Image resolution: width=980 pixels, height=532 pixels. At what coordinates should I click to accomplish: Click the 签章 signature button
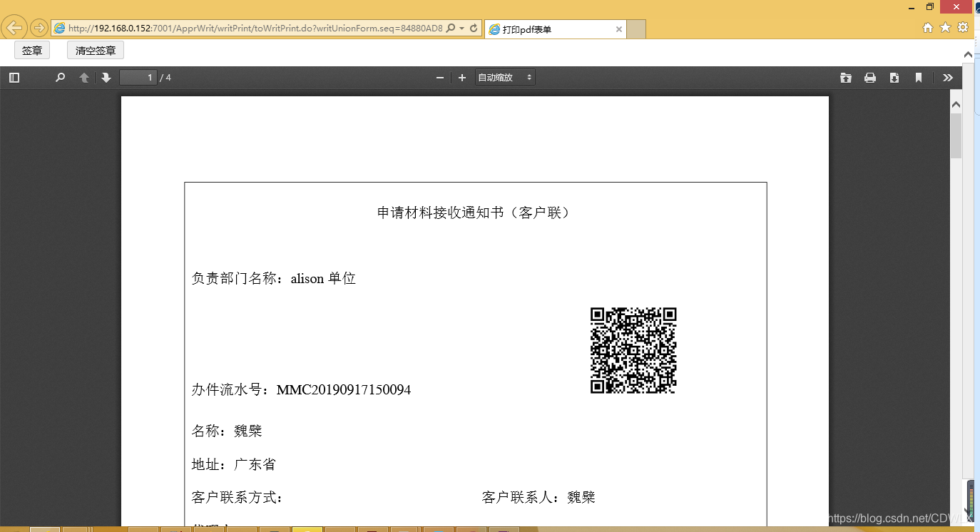(31, 50)
